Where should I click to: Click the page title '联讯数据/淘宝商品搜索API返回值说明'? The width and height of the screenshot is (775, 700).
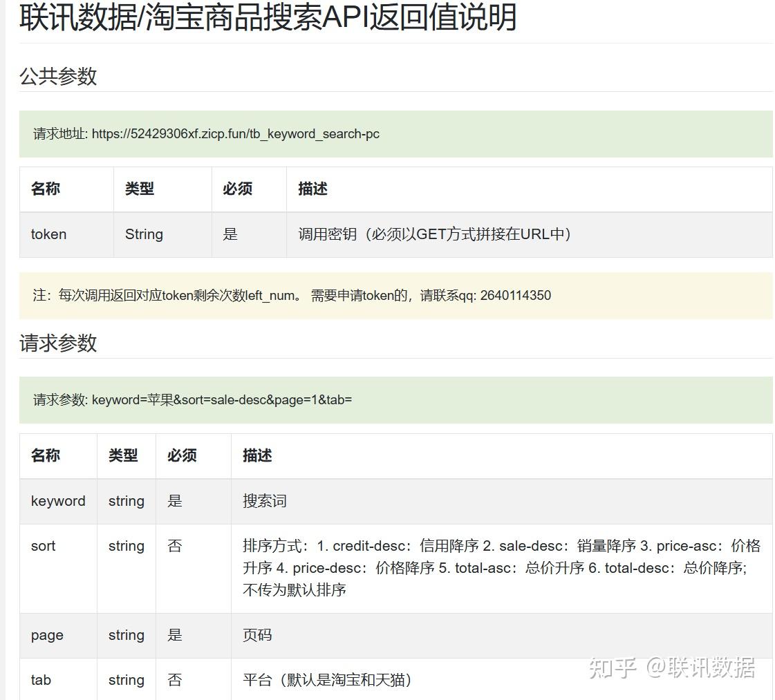click(268, 17)
